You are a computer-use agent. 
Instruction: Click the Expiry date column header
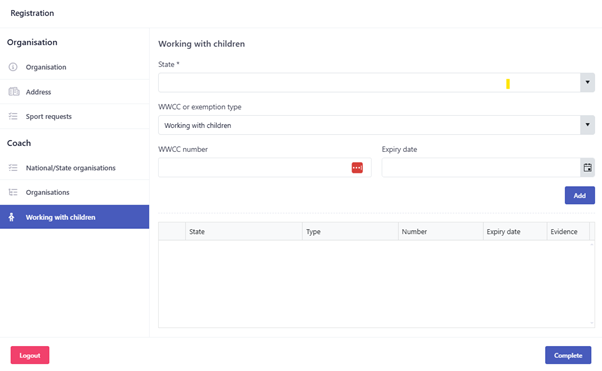click(515, 232)
